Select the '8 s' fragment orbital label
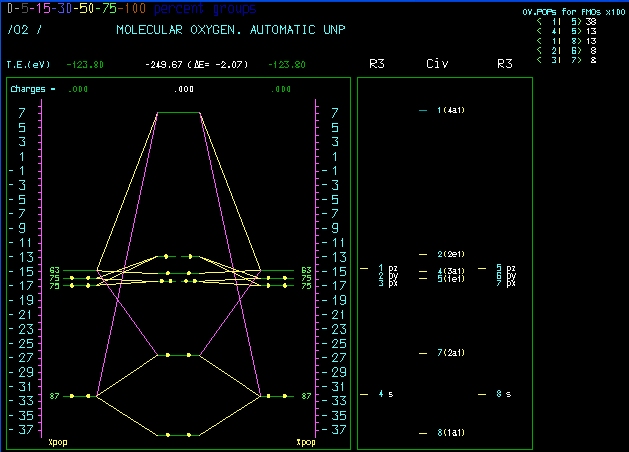Image resolution: width=629 pixels, height=452 pixels. pos(503,394)
